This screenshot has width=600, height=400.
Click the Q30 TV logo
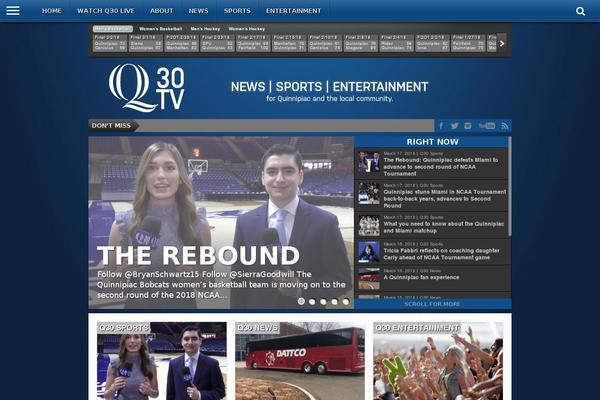click(147, 88)
